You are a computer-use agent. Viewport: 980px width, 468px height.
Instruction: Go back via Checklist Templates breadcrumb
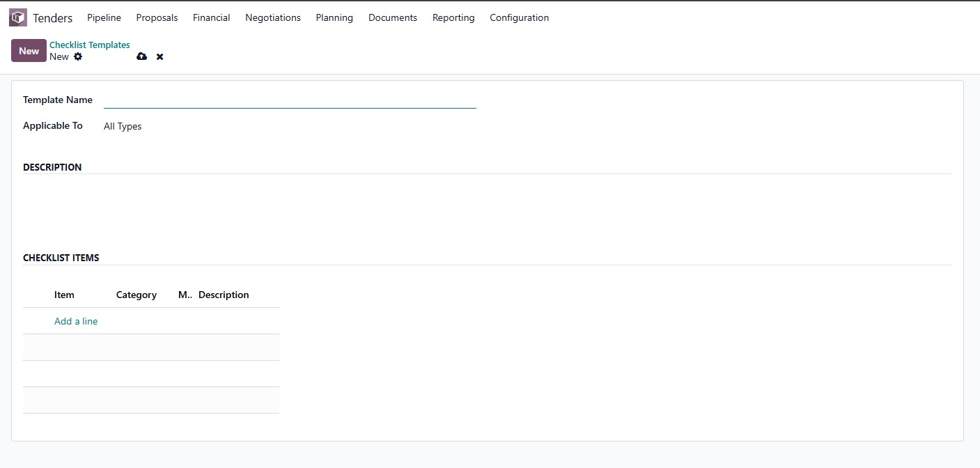[89, 45]
